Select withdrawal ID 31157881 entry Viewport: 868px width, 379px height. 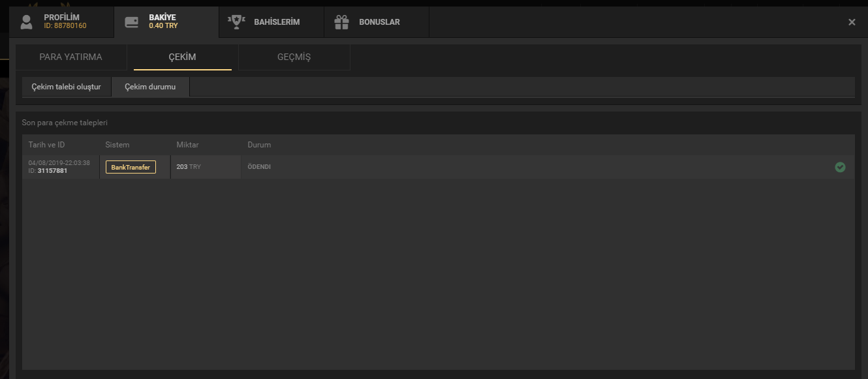(x=52, y=171)
